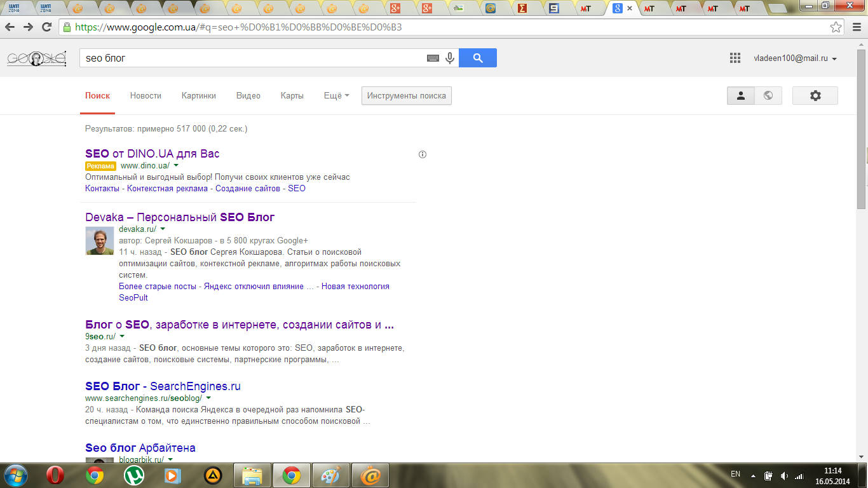Hide personal results with globe icon
This screenshot has width=868, height=488.
pyautogui.click(x=768, y=95)
